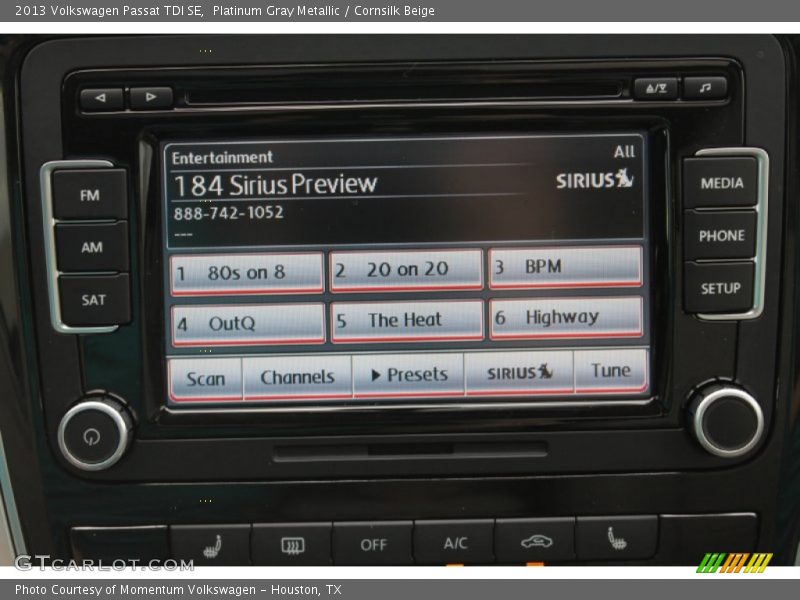Tap the 888-742-1052 phone number text
Image resolution: width=800 pixels, height=600 pixels.
coord(229,213)
